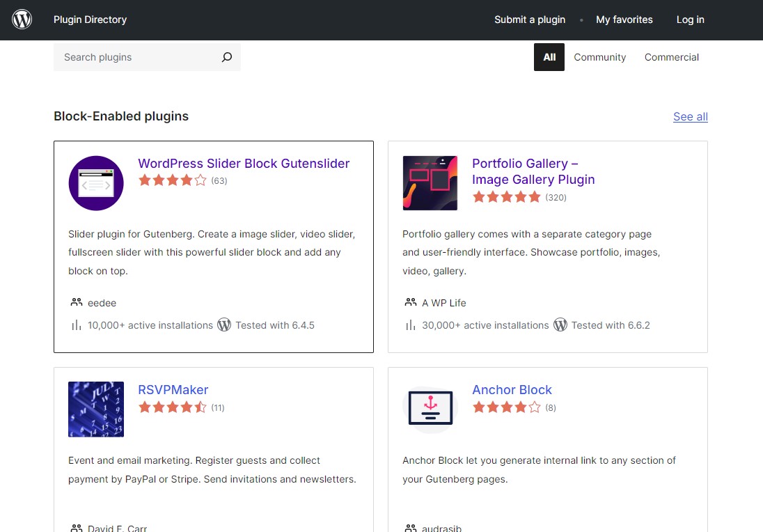Open the Anchor Block plugin title

512,390
